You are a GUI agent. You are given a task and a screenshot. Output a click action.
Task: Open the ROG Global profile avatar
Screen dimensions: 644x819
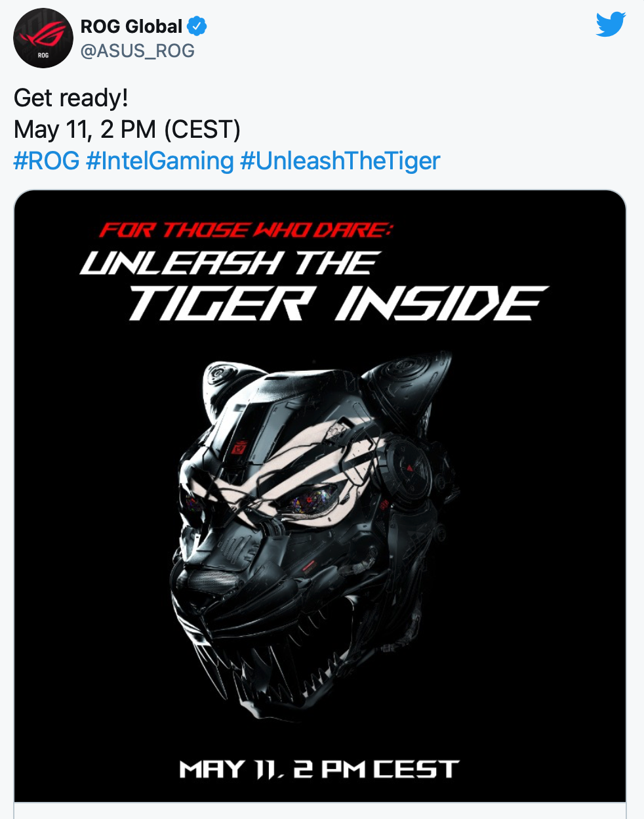(43, 38)
